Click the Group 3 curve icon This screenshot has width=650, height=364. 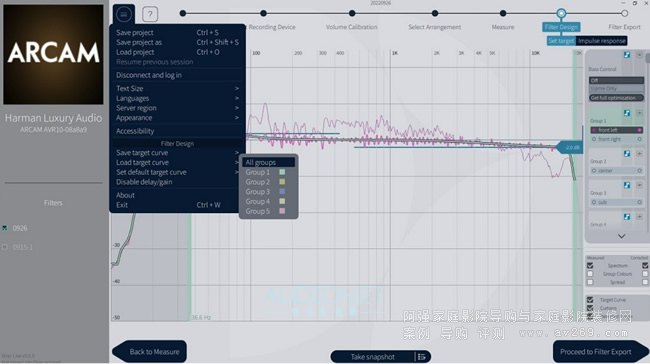pyautogui.click(x=627, y=185)
